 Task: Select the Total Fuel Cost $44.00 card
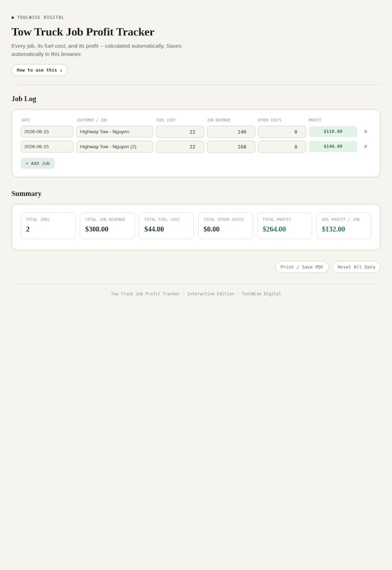[x=166, y=226]
